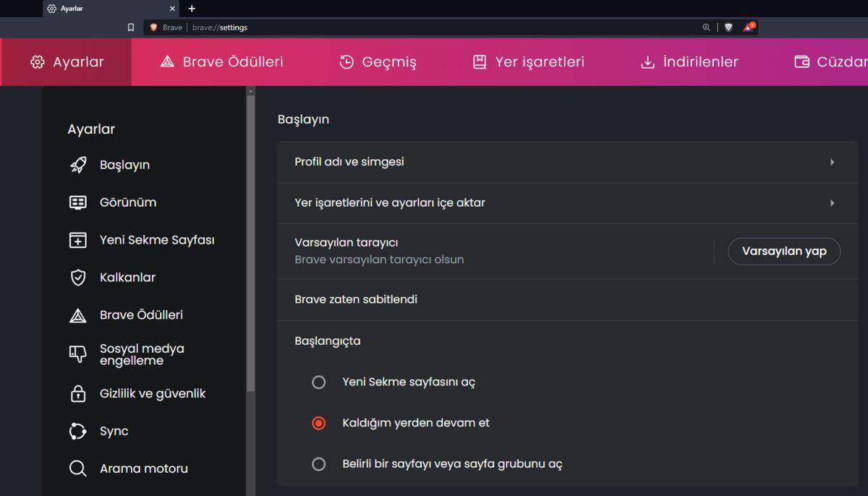Choose "Belirli bir sayfayı veya sayfa grubunu aç"
Image resolution: width=868 pixels, height=496 pixels.
[319, 464]
